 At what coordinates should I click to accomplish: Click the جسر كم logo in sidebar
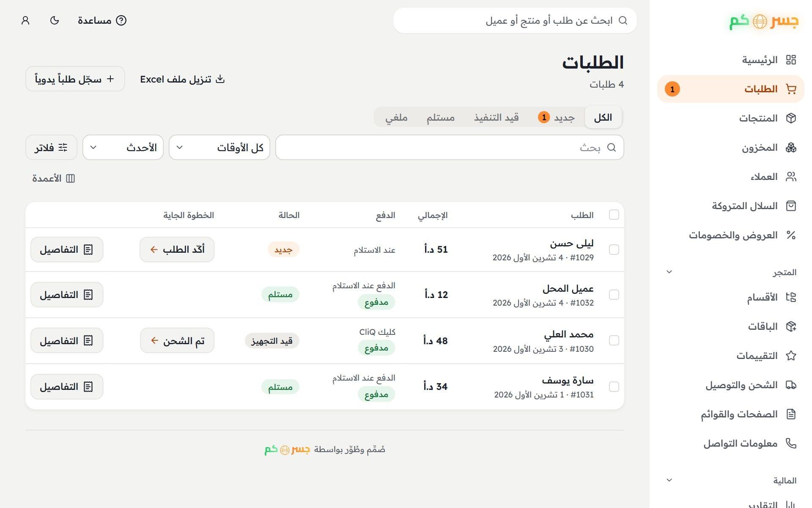click(x=764, y=21)
